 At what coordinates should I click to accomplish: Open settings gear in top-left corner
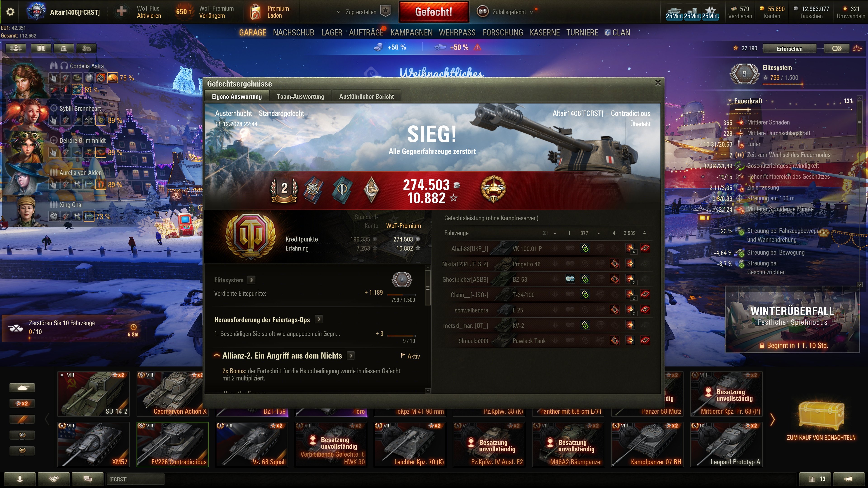10,12
